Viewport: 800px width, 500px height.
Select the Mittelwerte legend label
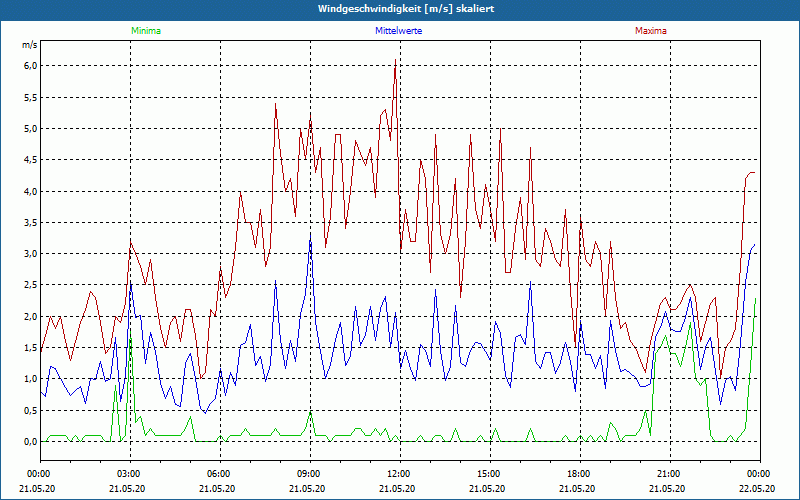tap(399, 31)
